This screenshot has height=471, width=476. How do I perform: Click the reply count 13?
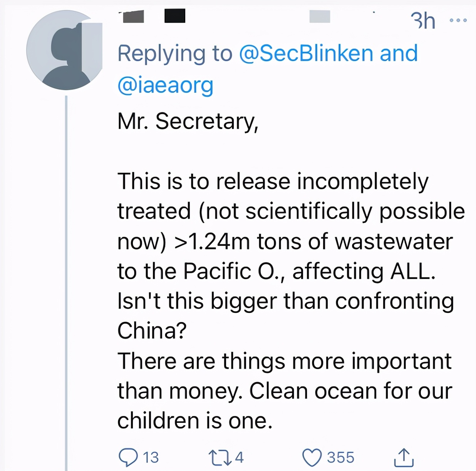(151, 458)
